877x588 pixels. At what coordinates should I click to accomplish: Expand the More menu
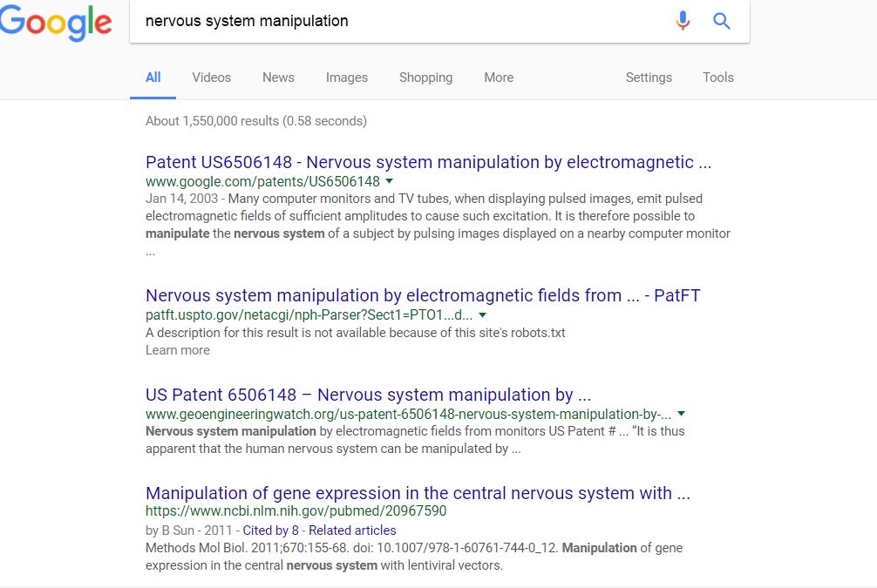point(499,78)
